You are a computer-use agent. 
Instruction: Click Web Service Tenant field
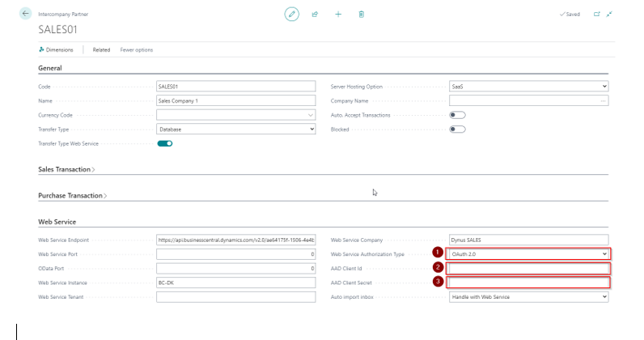click(235, 297)
